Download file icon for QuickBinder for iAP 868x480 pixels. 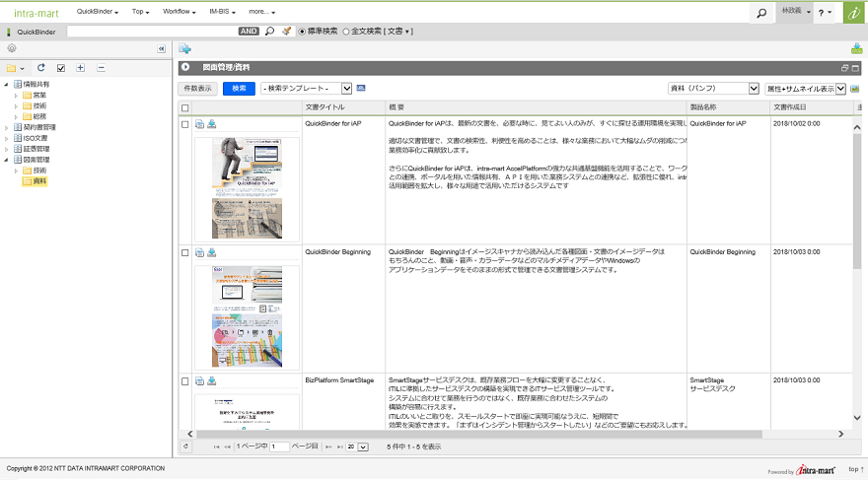coord(211,124)
